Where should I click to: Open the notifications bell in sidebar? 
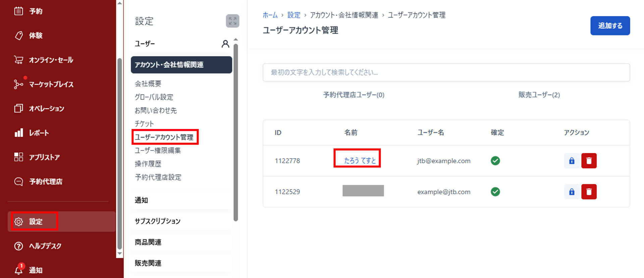pyautogui.click(x=19, y=270)
